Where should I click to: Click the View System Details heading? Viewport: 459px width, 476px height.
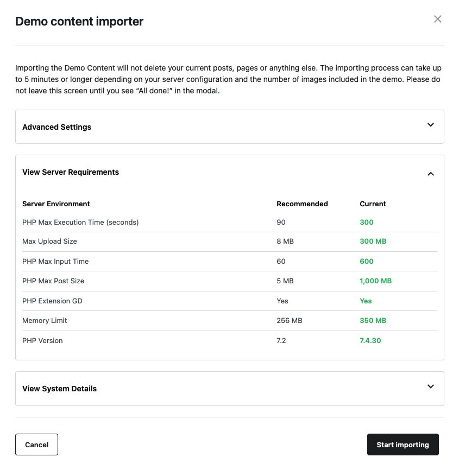tap(59, 389)
